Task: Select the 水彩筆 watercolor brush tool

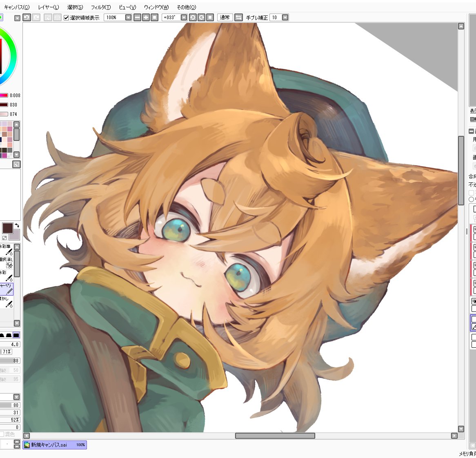Action: [x=7, y=250]
